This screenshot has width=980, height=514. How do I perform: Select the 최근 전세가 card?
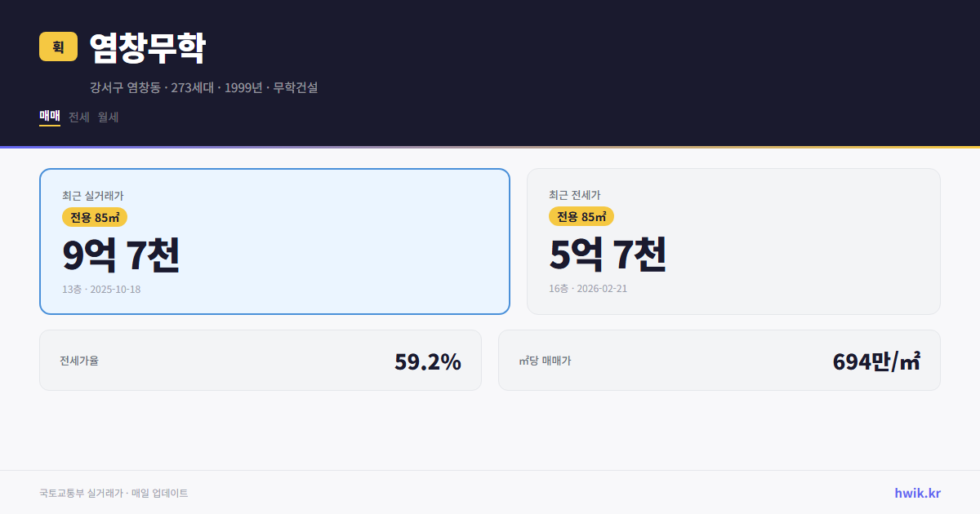click(x=733, y=241)
